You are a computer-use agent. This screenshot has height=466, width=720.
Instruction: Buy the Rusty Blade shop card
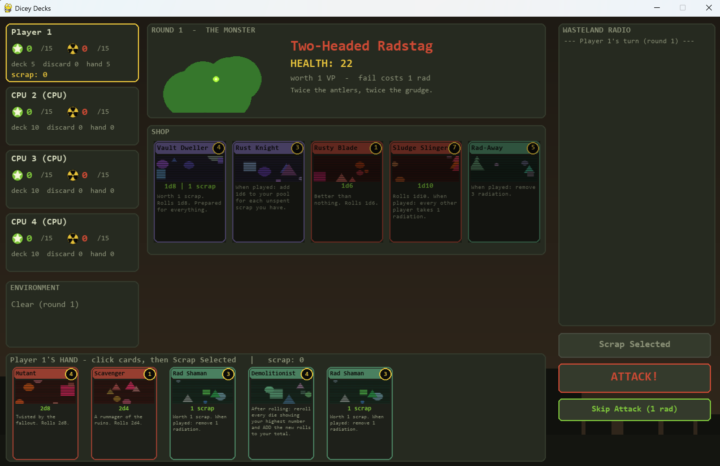click(x=347, y=191)
